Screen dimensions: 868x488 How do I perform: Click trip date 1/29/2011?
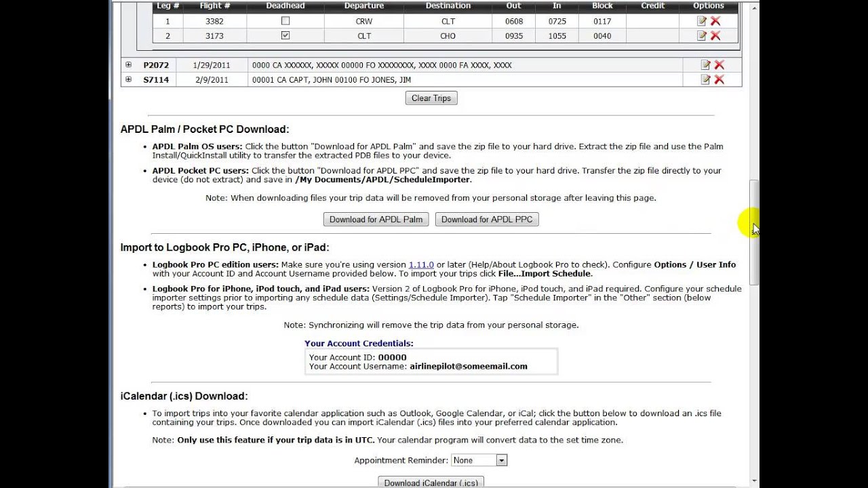[212, 65]
